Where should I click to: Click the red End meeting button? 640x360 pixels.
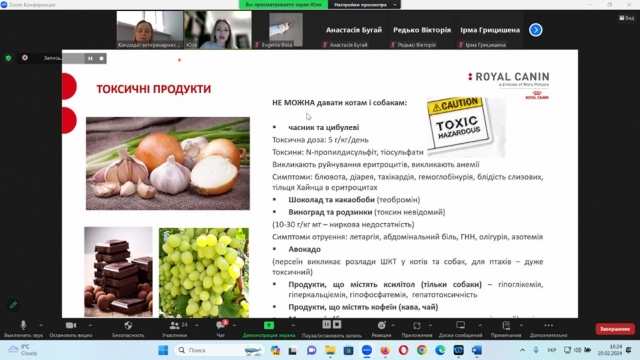pyautogui.click(x=615, y=329)
